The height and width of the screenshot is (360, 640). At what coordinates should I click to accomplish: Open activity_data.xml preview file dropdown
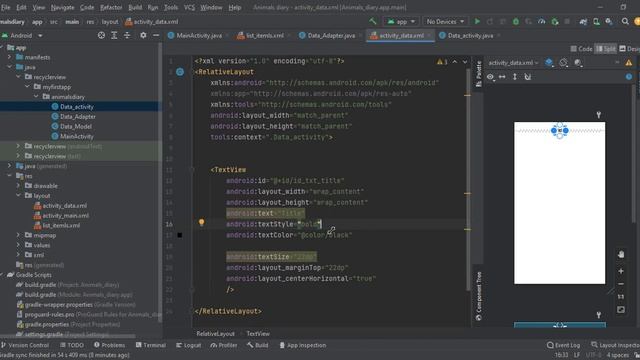pos(513,62)
